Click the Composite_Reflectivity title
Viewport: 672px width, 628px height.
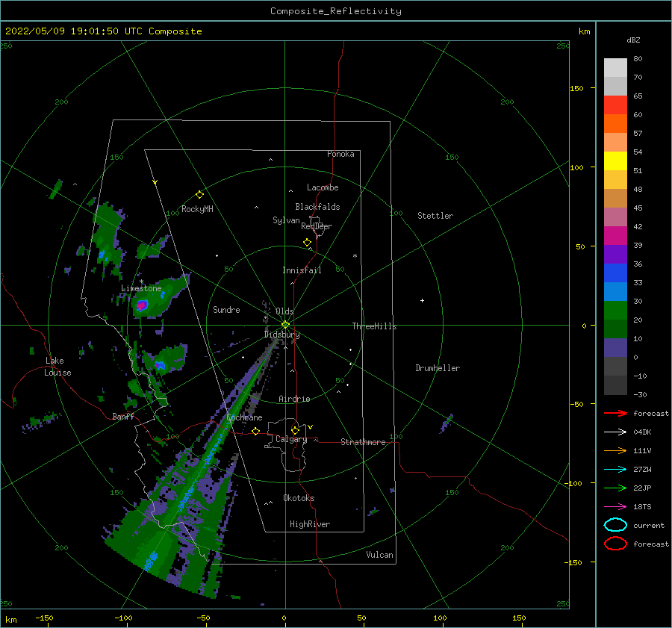tap(335, 11)
